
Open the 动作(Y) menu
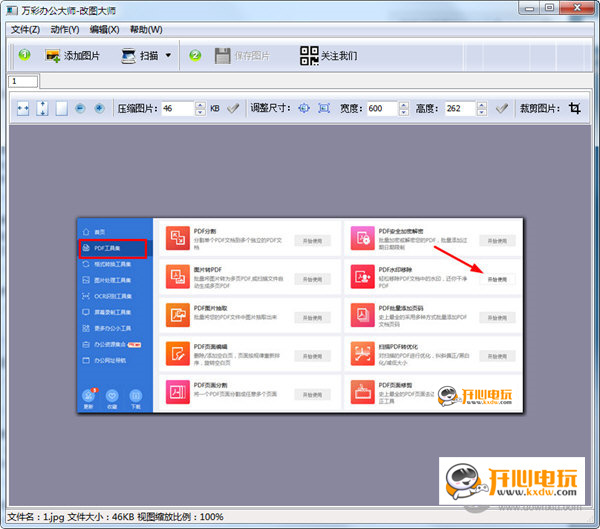(65, 30)
